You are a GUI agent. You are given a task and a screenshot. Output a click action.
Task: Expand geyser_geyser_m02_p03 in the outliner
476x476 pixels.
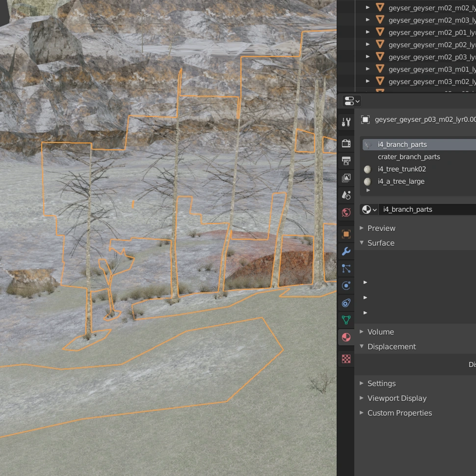click(x=368, y=57)
